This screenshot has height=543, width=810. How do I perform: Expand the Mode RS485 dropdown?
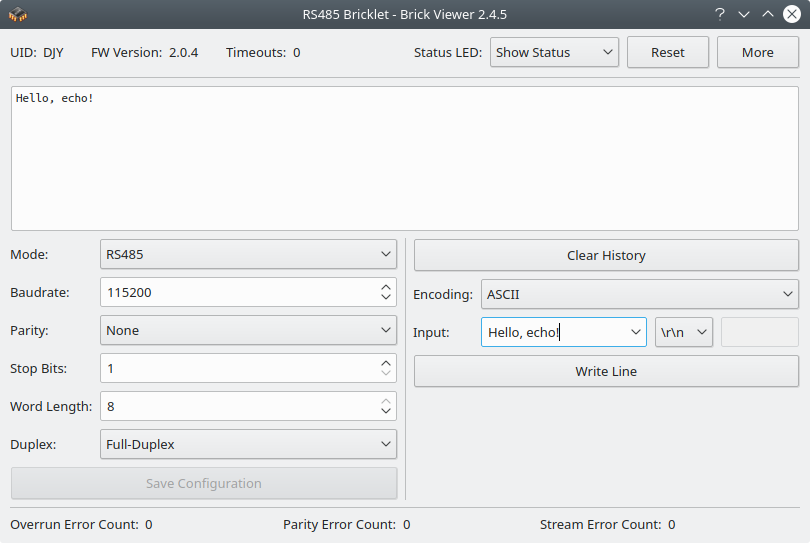pos(248,255)
